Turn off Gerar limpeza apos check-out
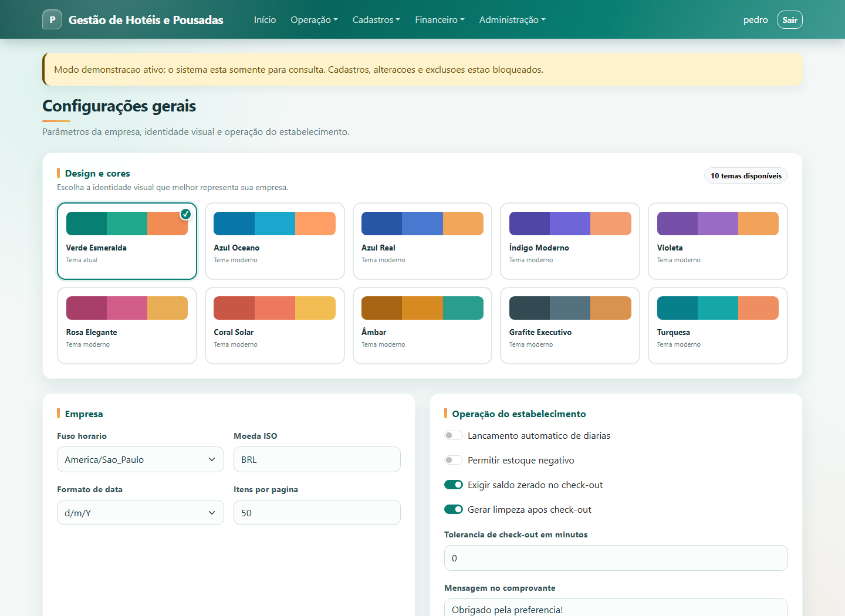Viewport: 845px width, 616px height. click(x=454, y=509)
